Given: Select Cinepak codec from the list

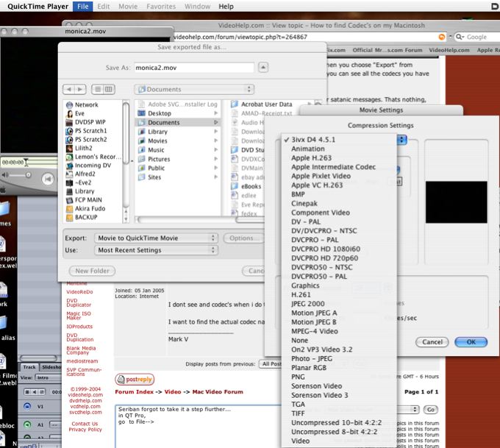Looking at the screenshot, I should [x=304, y=204].
